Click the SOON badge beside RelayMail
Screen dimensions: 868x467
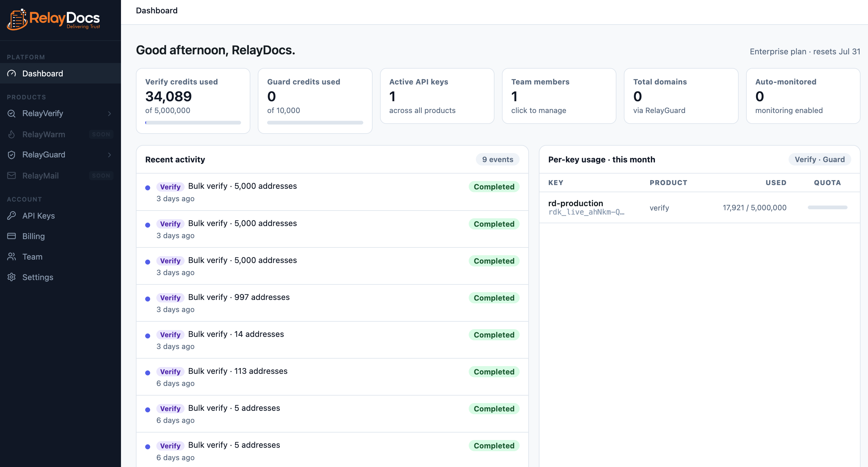tap(101, 176)
